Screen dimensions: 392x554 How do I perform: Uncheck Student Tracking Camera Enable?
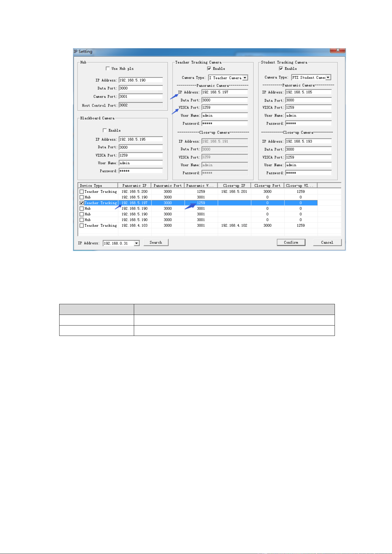281,68
